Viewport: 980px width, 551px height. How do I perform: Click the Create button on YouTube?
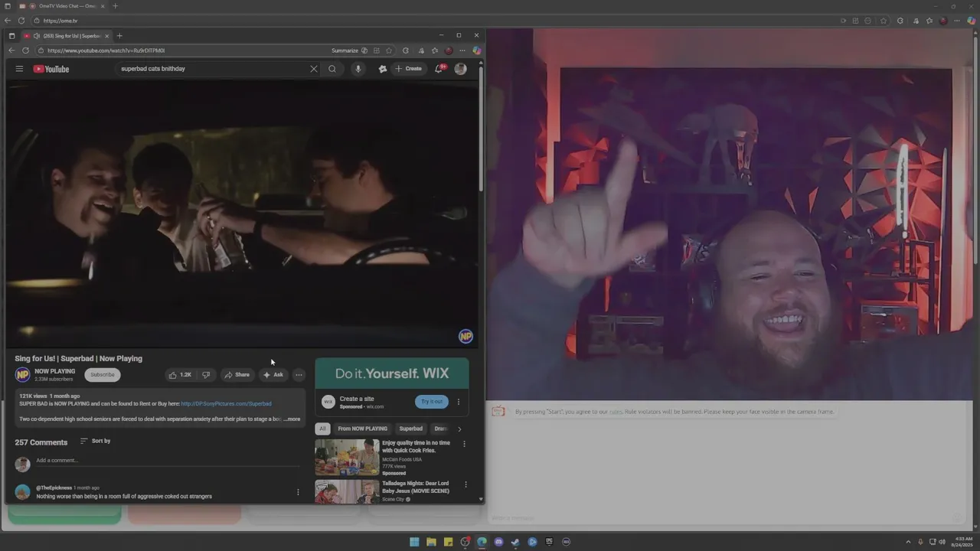pos(409,69)
